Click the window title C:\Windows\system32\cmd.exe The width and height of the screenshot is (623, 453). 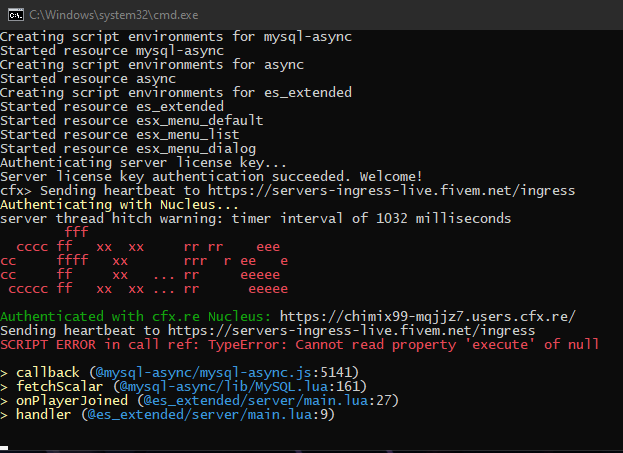click(114, 15)
